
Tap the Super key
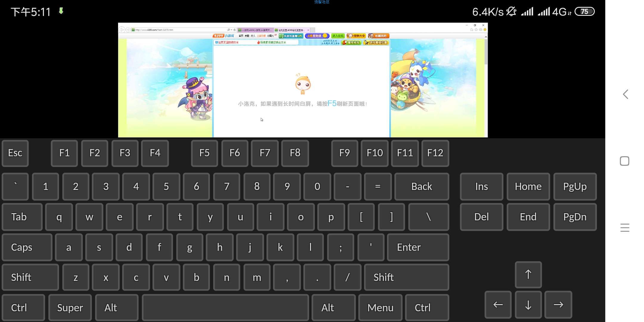coord(70,308)
